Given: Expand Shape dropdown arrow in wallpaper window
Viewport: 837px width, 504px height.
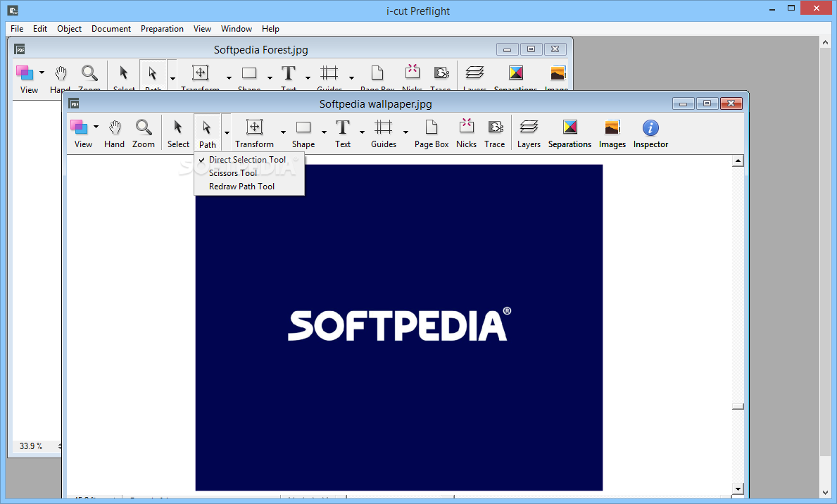Looking at the screenshot, I should pos(324,132).
